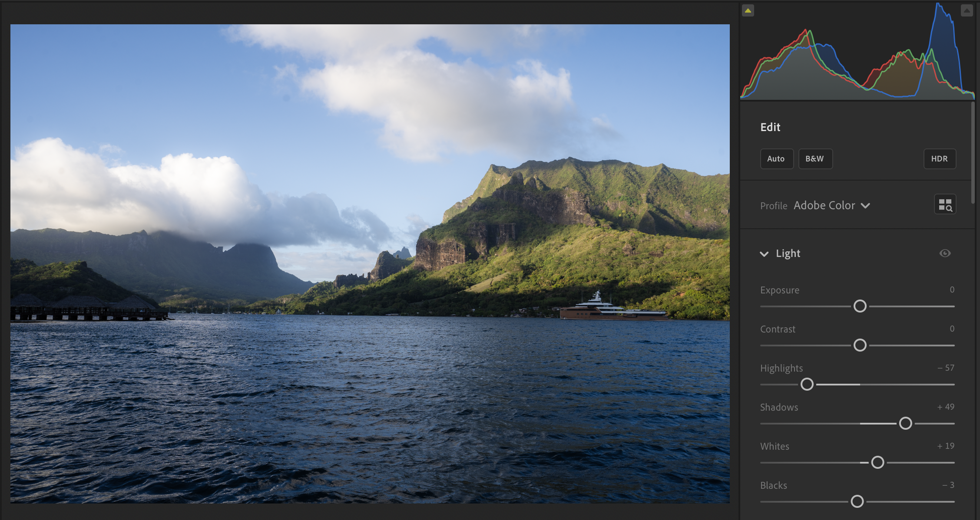This screenshot has width=980, height=520.
Task: Convert the photo with the B&W button
Action: pyautogui.click(x=815, y=159)
